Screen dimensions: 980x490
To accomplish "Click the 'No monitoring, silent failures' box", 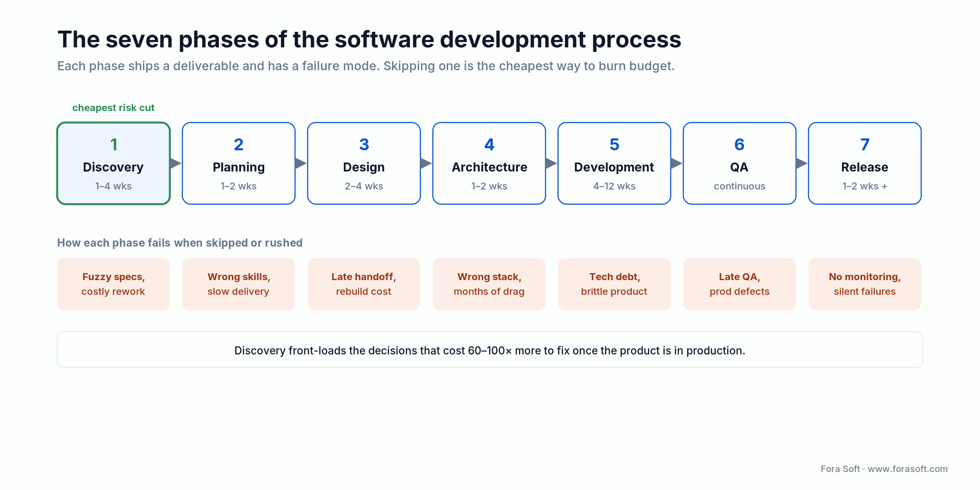I will pos(865,284).
